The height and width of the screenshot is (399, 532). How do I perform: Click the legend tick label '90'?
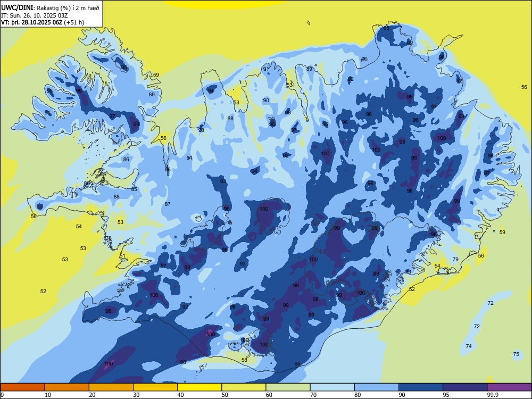tap(402, 395)
